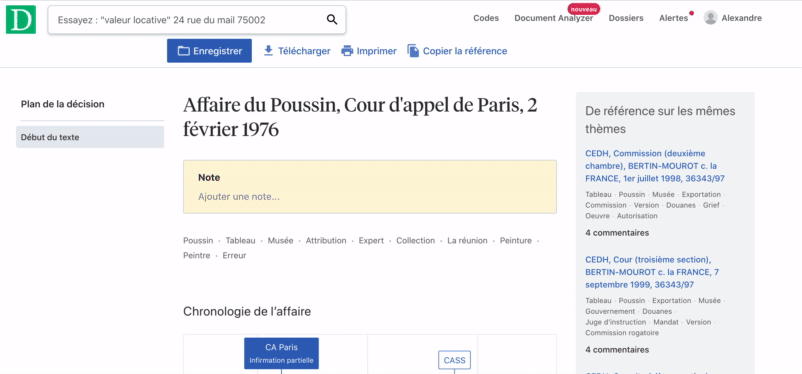The image size is (802, 374).
Task: Click the 'Affaire du Poussin' decision title
Action: [x=360, y=117]
